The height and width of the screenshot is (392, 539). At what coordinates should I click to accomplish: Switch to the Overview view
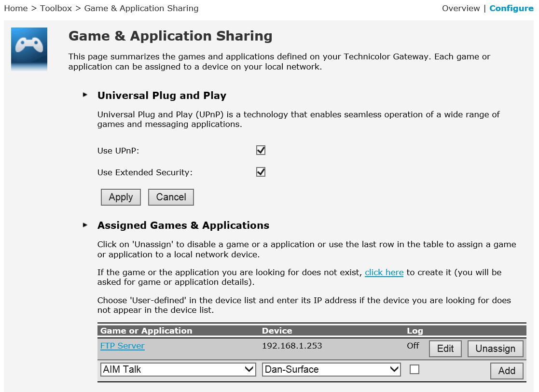tap(461, 8)
